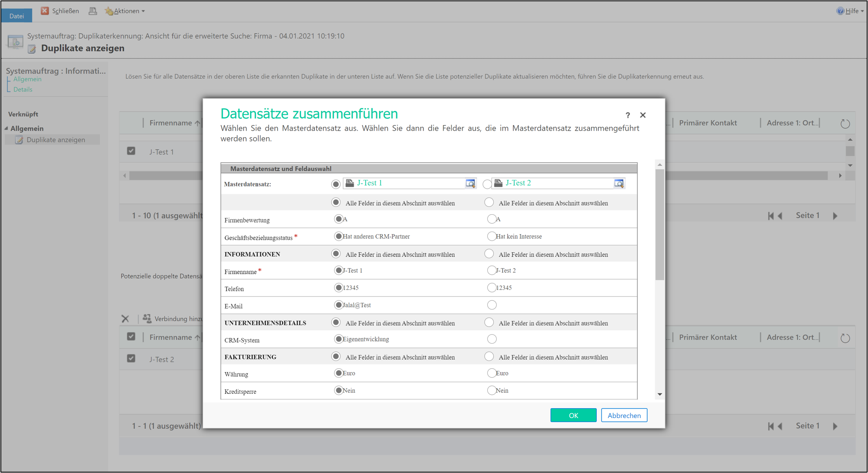
Task: Go to next page in lower list
Action: tap(835, 426)
